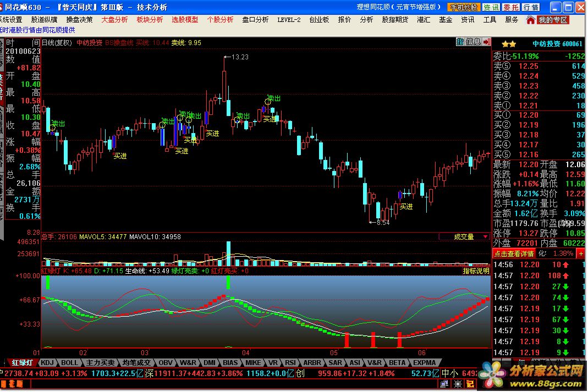The width and height of the screenshot is (588, 392).
Task: Click the gold star rating icons
Action: pyautogui.click(x=509, y=44)
